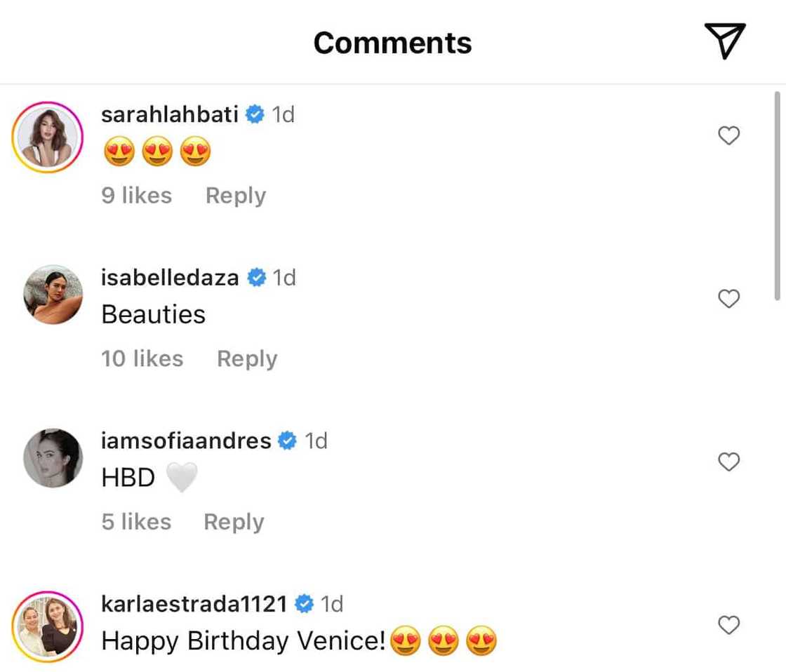The height and width of the screenshot is (672, 786).
Task: Like isabelledaza's Beauties comment
Action: (729, 299)
